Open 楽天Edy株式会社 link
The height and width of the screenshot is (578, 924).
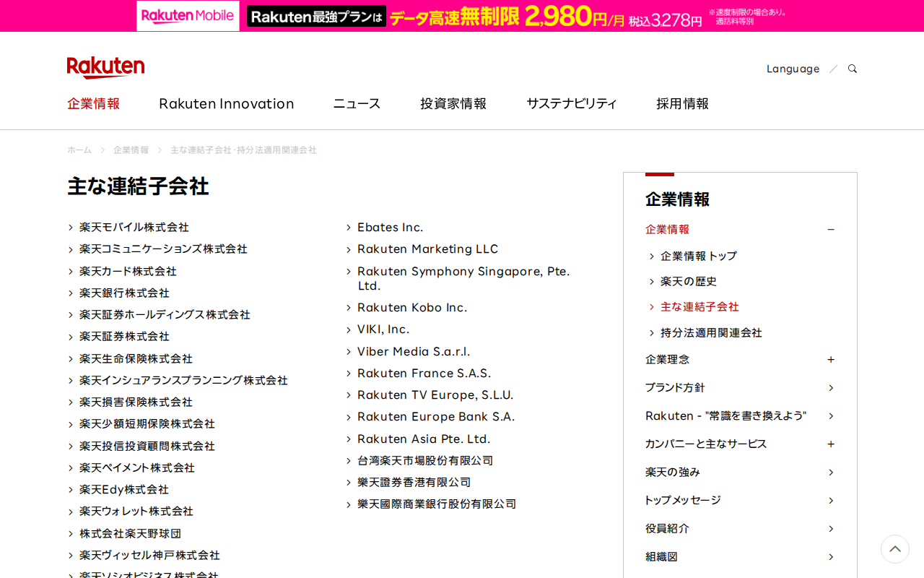[x=124, y=489]
